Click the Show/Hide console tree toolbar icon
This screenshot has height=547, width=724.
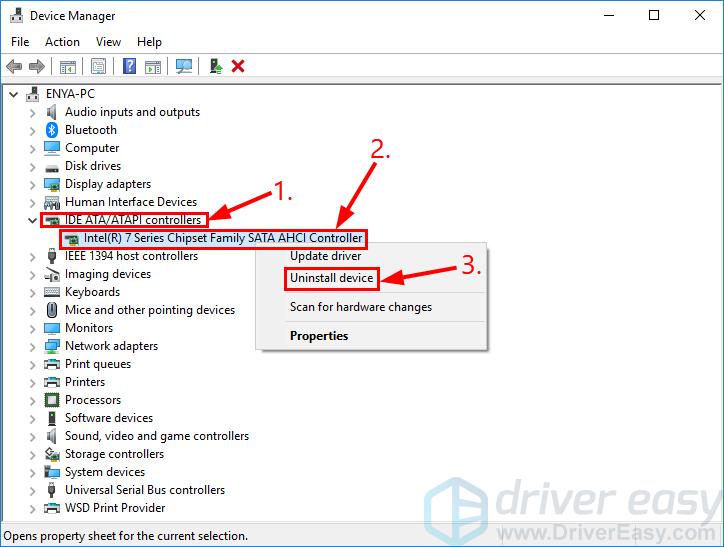pos(68,66)
